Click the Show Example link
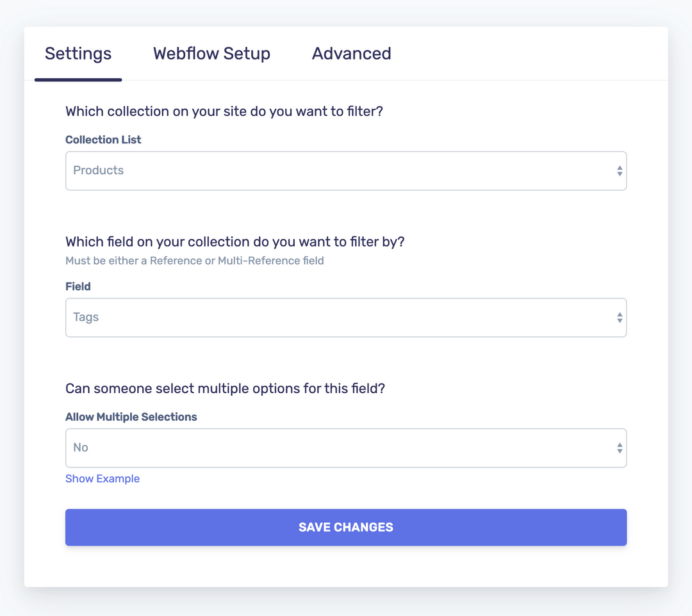The height and width of the screenshot is (616, 692). (x=103, y=478)
